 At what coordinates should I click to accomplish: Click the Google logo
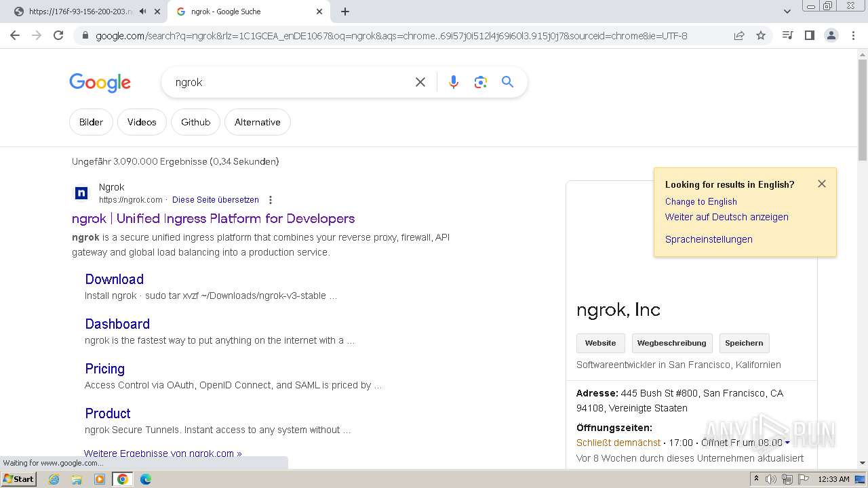pos(100,83)
